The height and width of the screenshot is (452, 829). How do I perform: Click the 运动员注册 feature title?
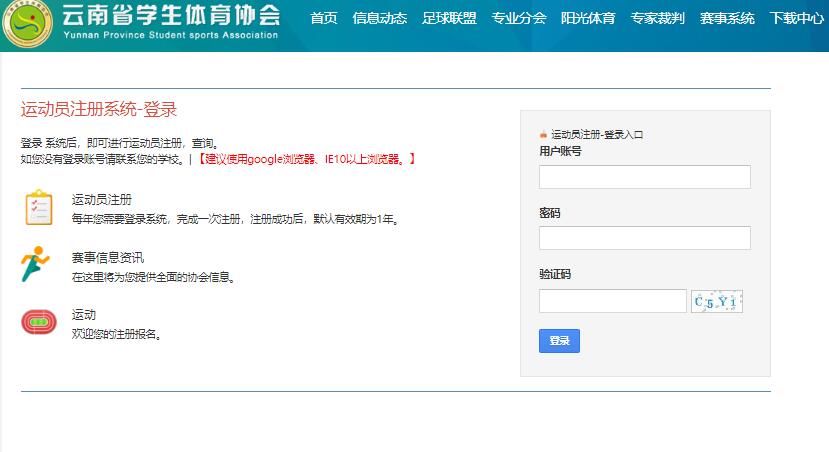click(102, 200)
